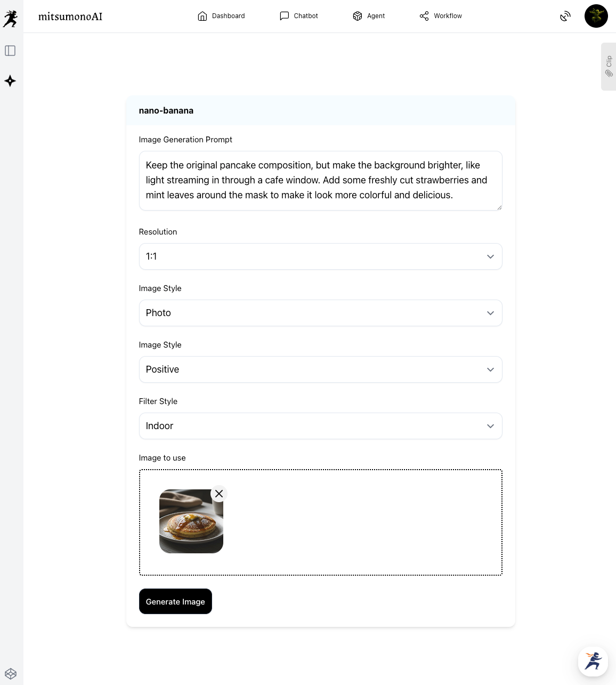Open the ninja assistant floating button
616x685 pixels.
[593, 661]
